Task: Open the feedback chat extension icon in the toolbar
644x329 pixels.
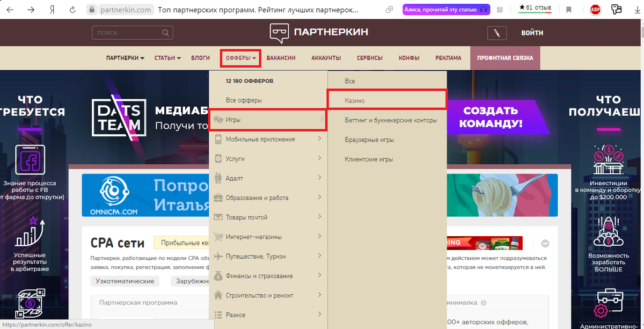Action: 616,10
